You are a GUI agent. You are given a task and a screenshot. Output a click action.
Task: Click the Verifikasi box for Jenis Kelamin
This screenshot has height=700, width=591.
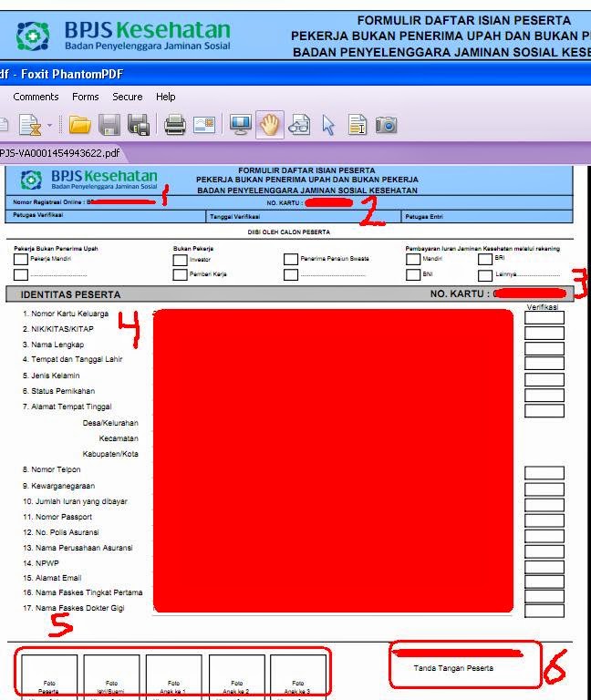click(544, 380)
